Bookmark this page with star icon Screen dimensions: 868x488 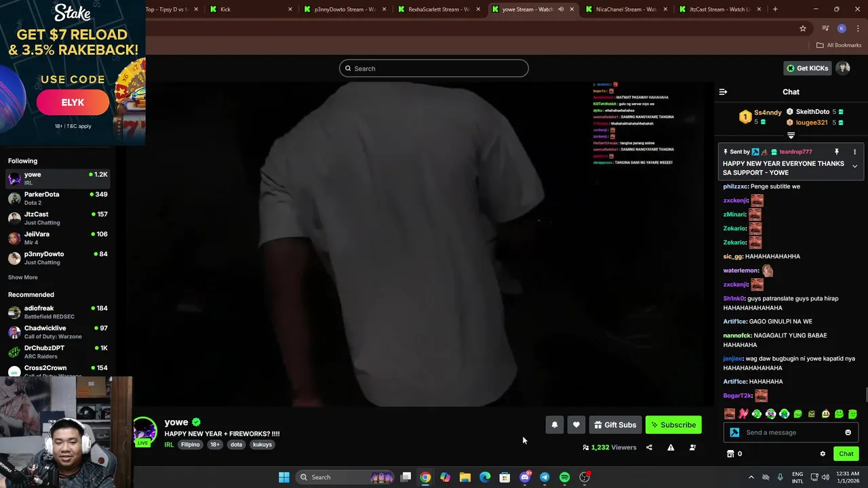(x=803, y=28)
